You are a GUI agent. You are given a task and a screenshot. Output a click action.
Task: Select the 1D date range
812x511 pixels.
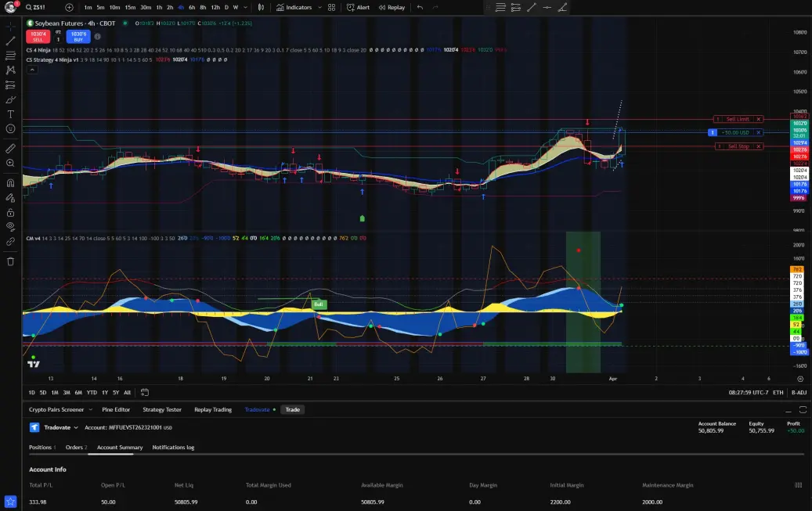(x=31, y=392)
